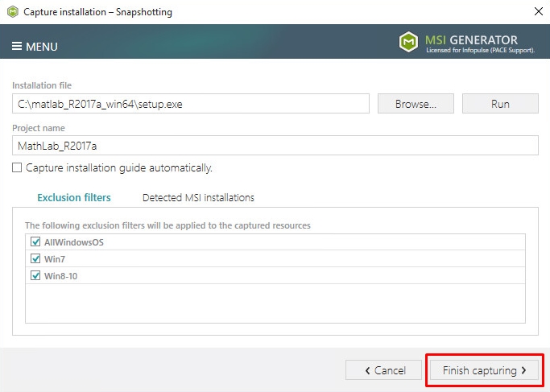Click the Finish capturing right chevron

(x=523, y=370)
